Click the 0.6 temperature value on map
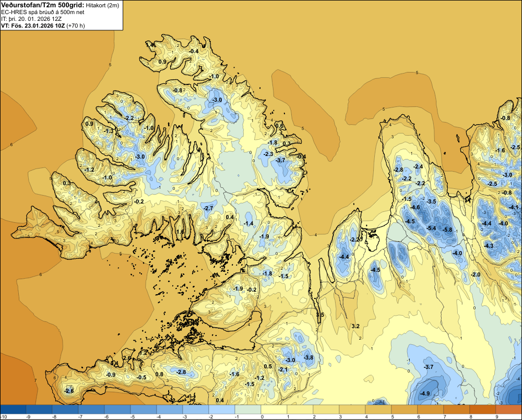The image size is (522, 420). tap(280, 126)
